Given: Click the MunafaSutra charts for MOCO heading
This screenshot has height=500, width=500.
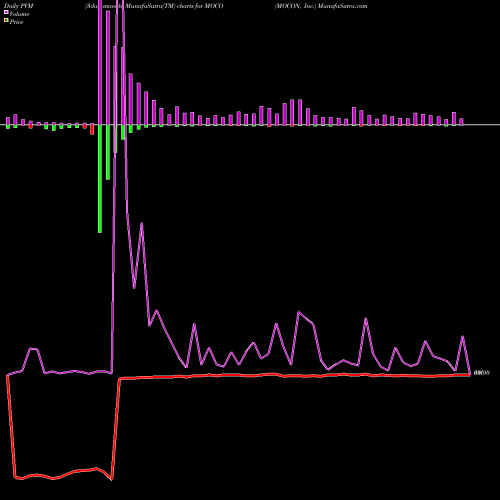Looking at the screenshot, I should click(x=154, y=6).
